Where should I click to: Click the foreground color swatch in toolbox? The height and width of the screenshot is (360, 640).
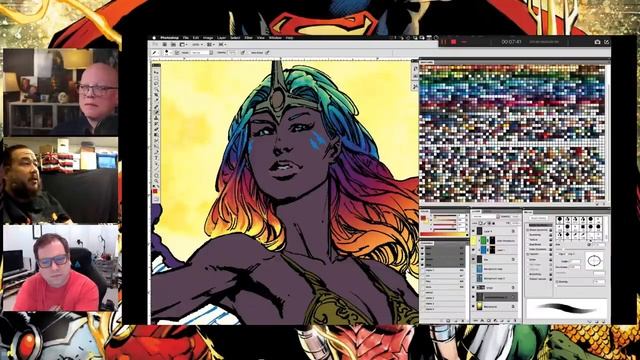155,191
